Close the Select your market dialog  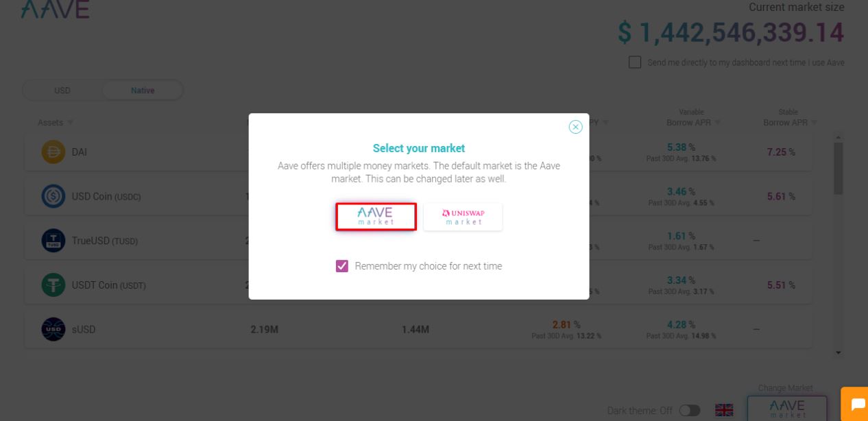[575, 127]
